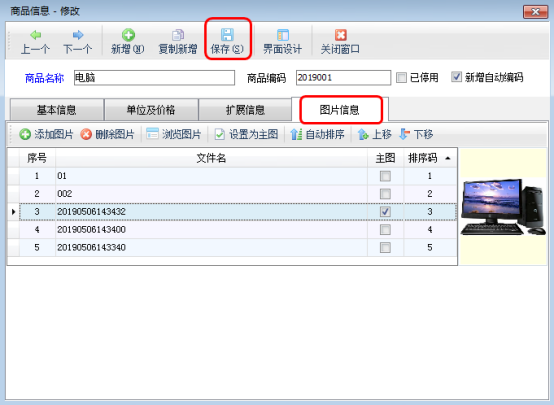Set selected image via 设置为主图
The image size is (554, 405).
(246, 134)
